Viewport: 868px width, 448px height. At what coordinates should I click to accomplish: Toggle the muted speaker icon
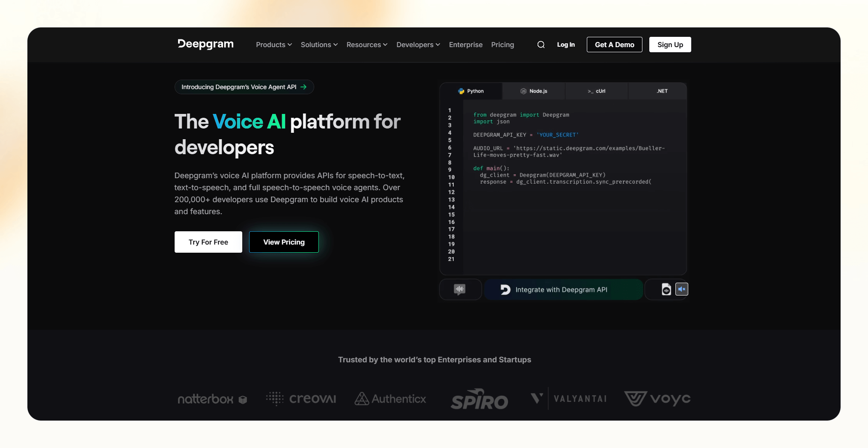pos(681,289)
